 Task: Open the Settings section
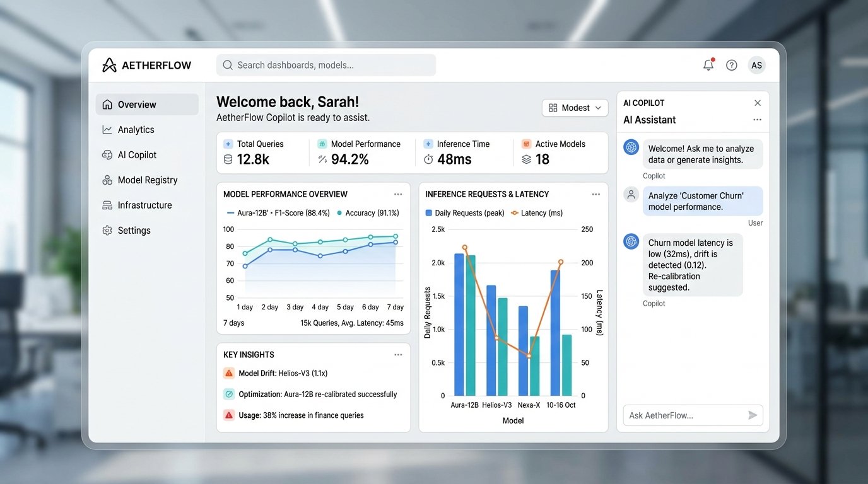pyautogui.click(x=147, y=231)
